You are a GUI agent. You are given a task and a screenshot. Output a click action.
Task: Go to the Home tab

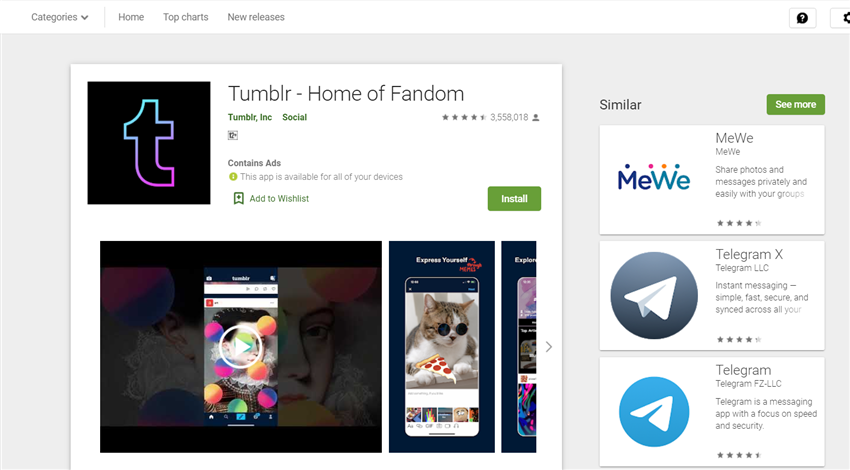[x=131, y=17]
